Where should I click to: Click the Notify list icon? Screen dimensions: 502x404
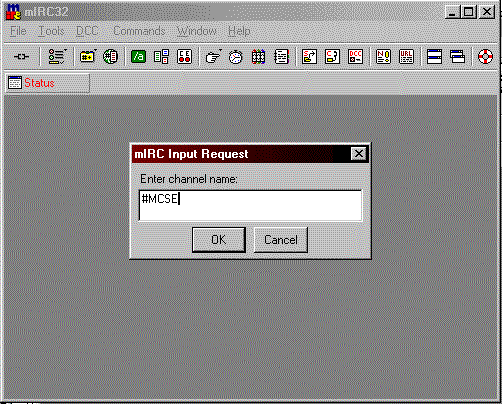(x=383, y=57)
